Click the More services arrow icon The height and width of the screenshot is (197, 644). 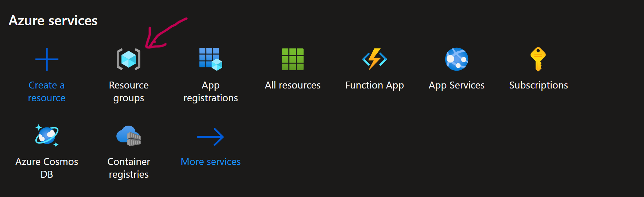(x=211, y=137)
